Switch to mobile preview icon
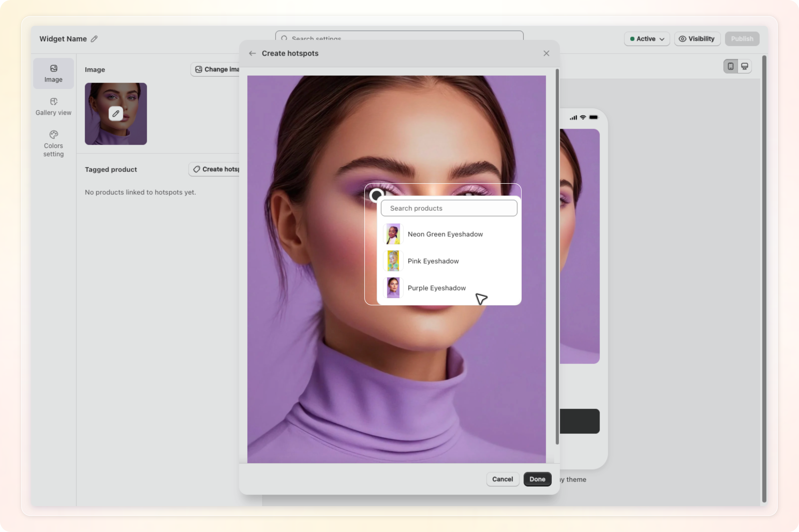This screenshot has height=532, width=799. [x=730, y=66]
